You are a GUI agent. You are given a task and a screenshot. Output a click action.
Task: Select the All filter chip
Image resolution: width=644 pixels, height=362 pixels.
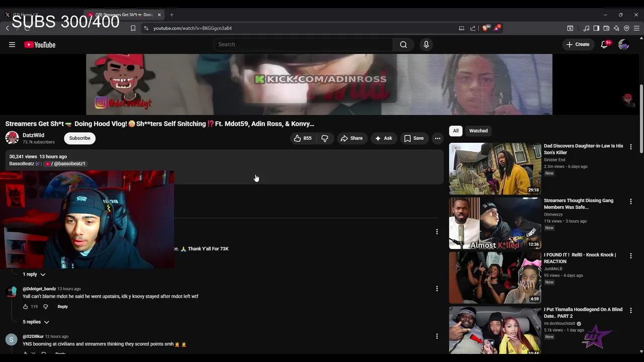point(456,131)
